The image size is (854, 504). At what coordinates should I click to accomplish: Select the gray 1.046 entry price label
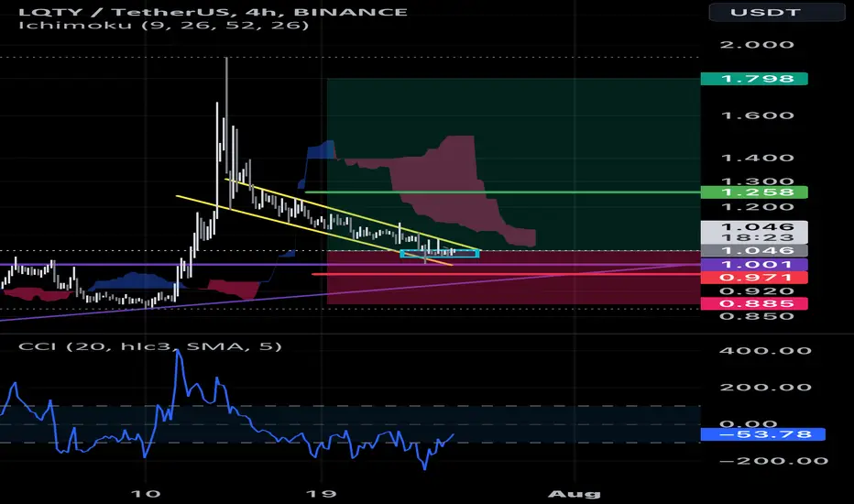[x=754, y=251]
